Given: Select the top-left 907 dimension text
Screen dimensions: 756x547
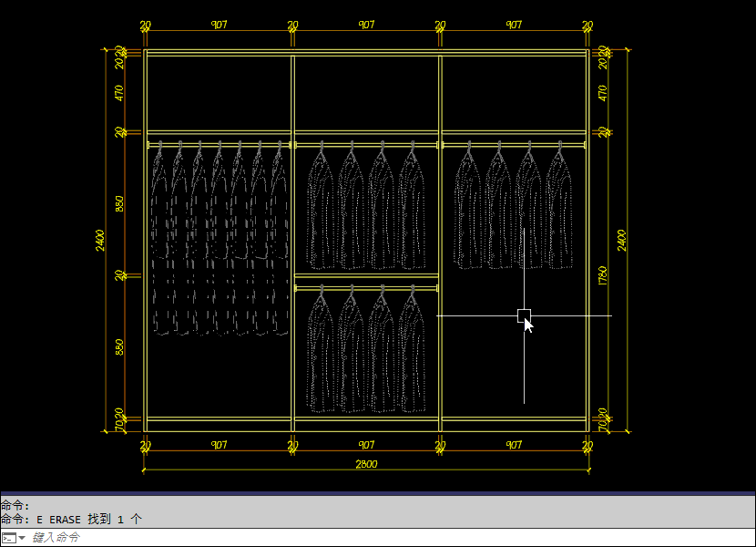Looking at the screenshot, I should [219, 26].
